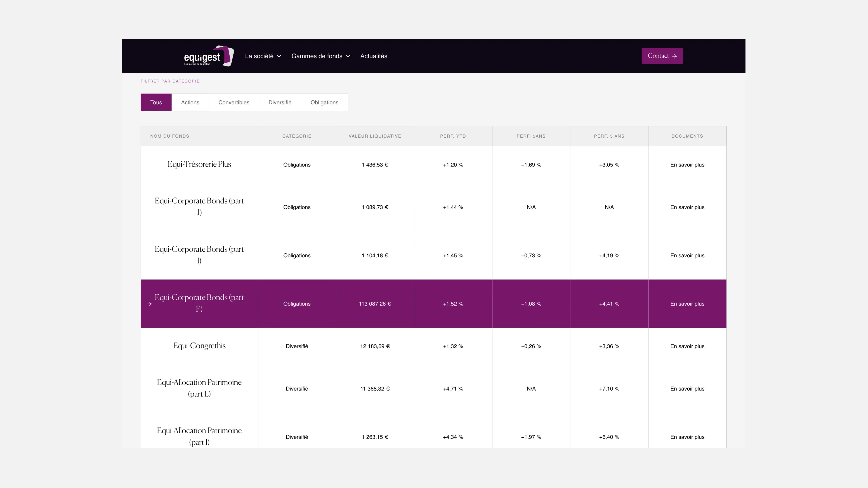This screenshot has height=488, width=868.
Task: Click the +0,26 % five-year performance
Action: coord(531,346)
